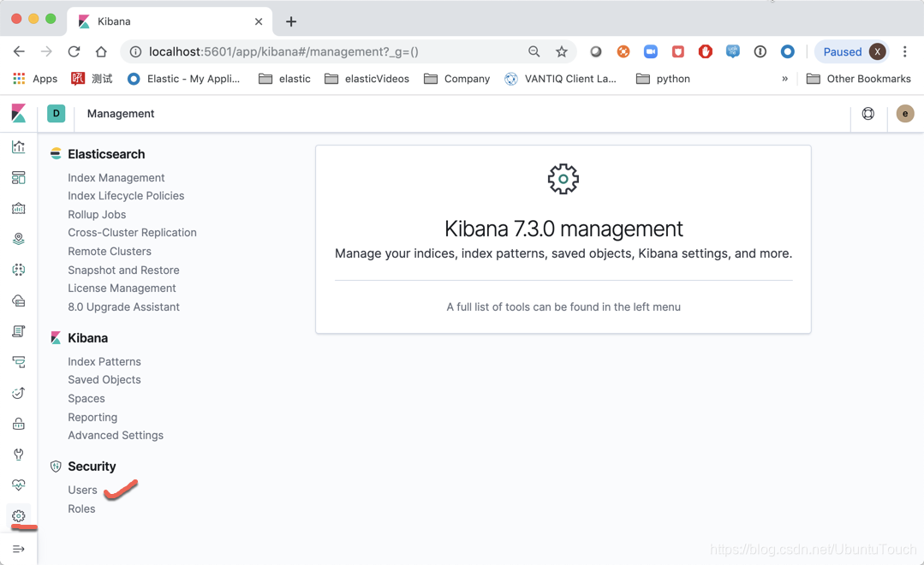Click the Default space D avatar

click(56, 113)
